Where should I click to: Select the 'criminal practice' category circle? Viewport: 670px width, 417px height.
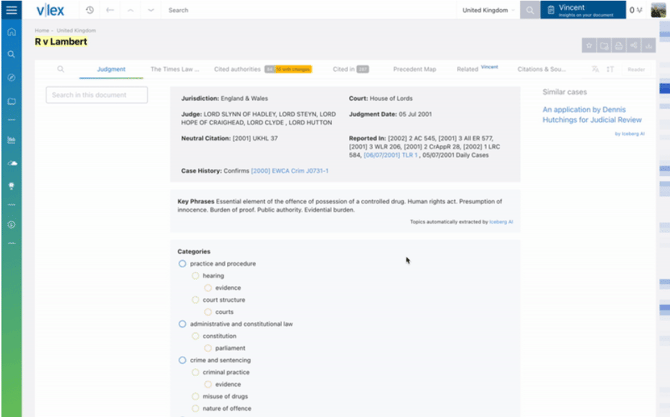pos(195,372)
